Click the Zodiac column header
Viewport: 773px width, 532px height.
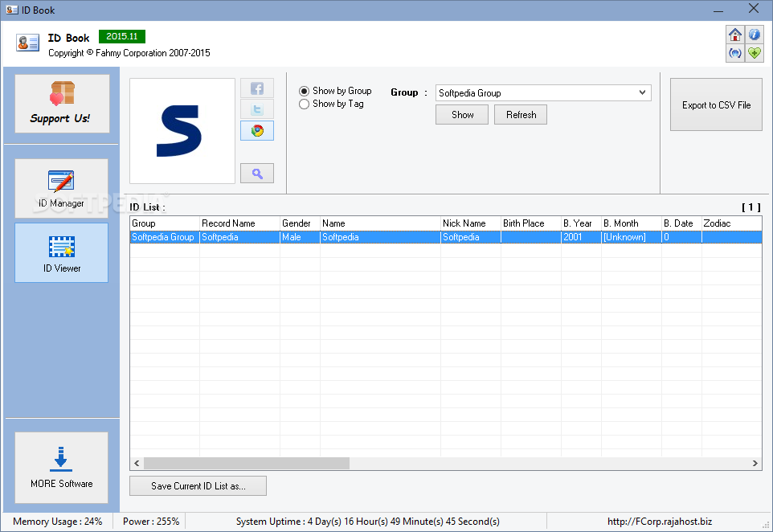pos(731,223)
